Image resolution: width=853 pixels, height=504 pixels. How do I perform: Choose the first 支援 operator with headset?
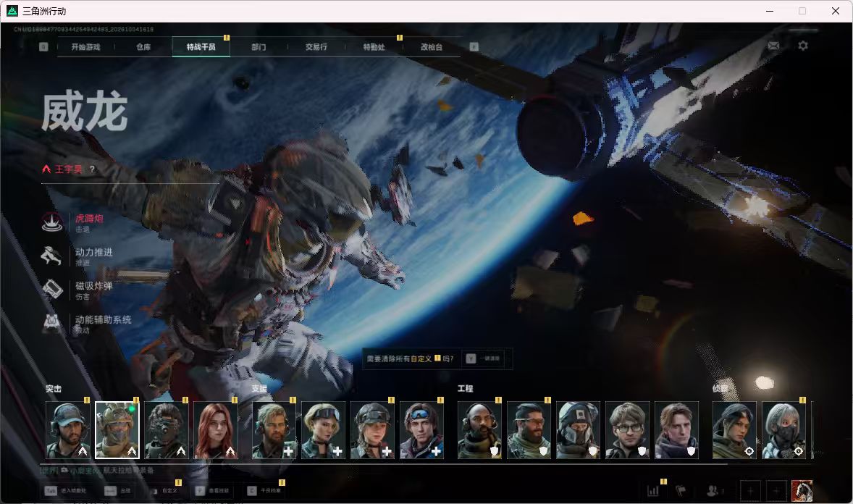tap(274, 430)
